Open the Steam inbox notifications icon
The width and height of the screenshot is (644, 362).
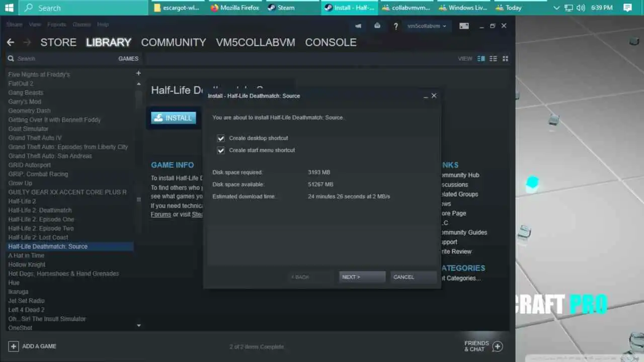pos(377,26)
